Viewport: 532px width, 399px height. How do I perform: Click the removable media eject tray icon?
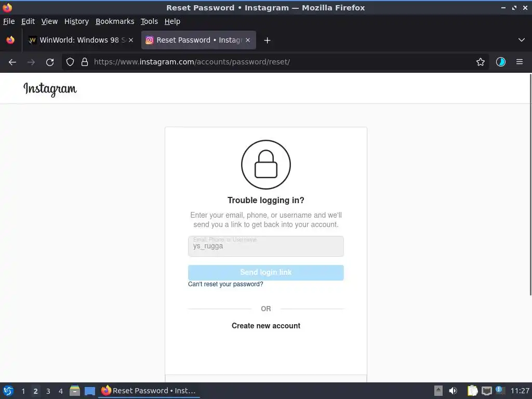[x=438, y=391]
